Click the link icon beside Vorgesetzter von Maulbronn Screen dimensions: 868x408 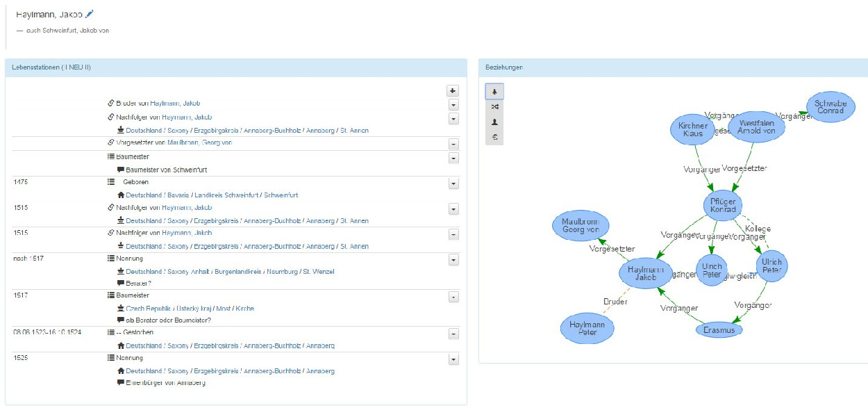point(110,142)
